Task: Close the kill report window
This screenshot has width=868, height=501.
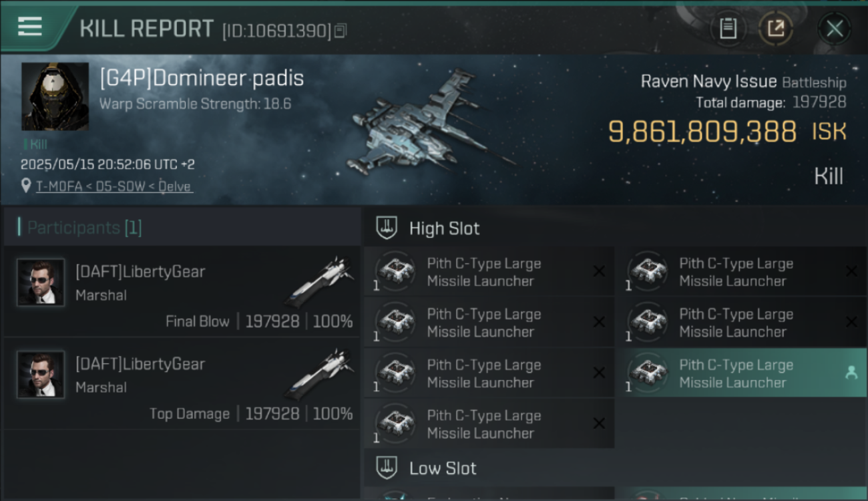Action: tap(834, 29)
